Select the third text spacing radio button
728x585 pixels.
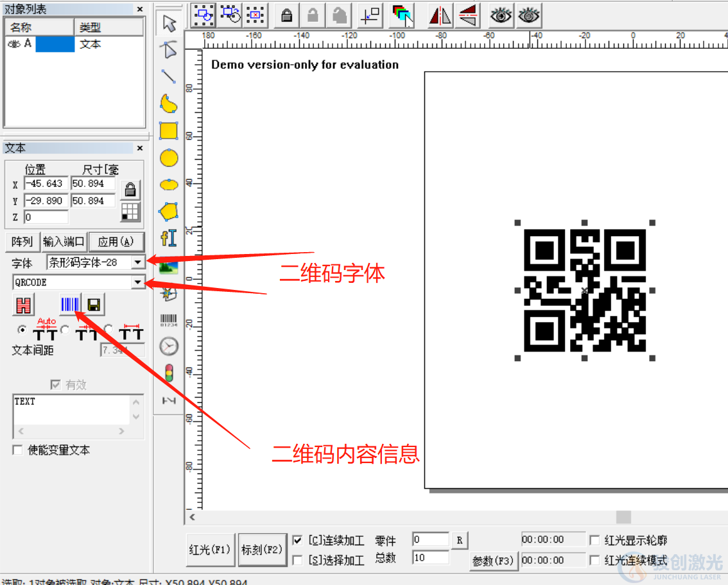tap(108, 329)
